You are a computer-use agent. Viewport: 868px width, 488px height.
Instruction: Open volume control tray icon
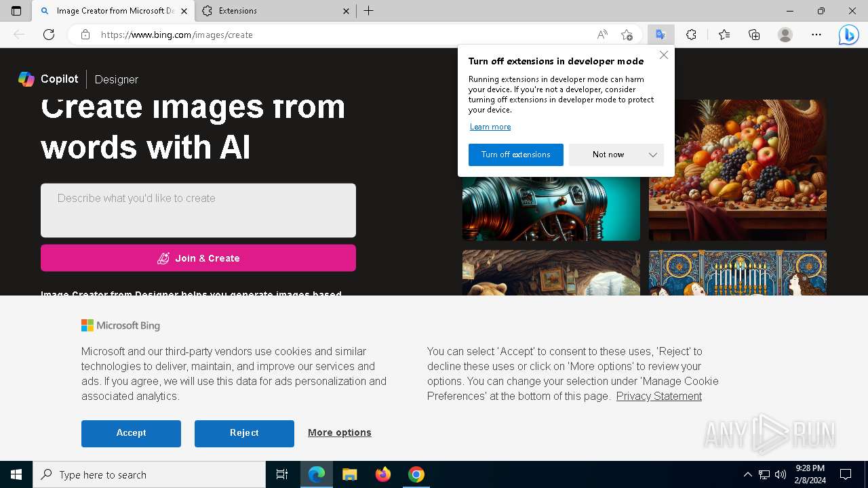coord(781,474)
